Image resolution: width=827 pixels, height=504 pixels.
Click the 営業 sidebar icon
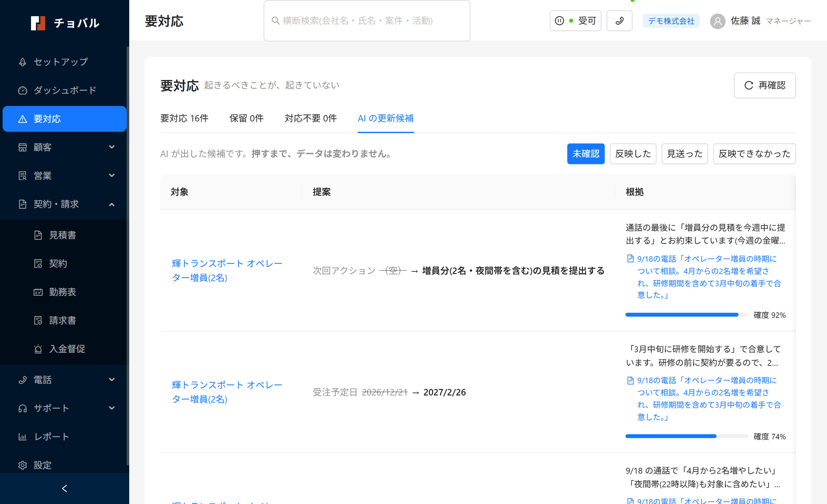[23, 176]
